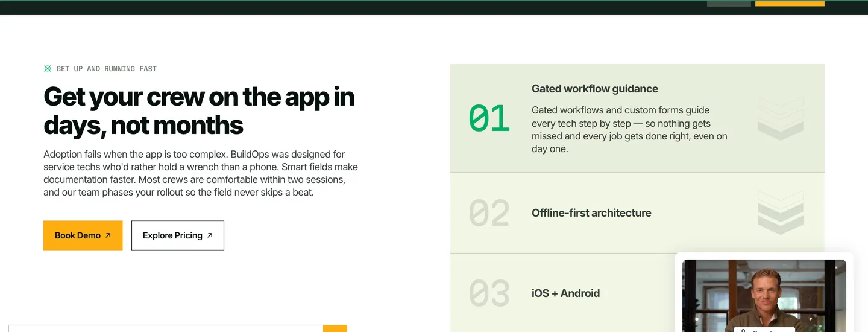Click the gray button in the top bar
Screen dimensions: 868x332
(729, 3)
